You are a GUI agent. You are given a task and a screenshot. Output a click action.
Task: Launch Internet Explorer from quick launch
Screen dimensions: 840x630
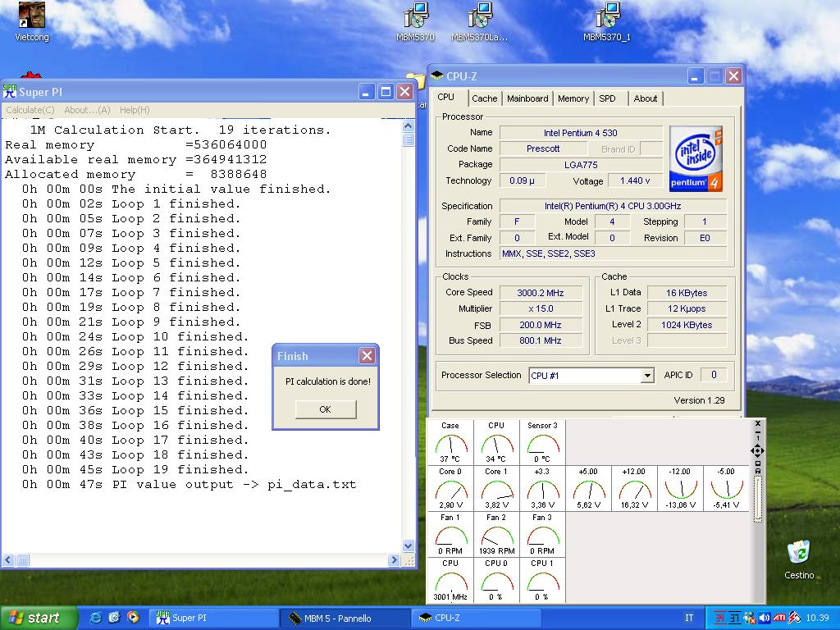tap(96, 618)
